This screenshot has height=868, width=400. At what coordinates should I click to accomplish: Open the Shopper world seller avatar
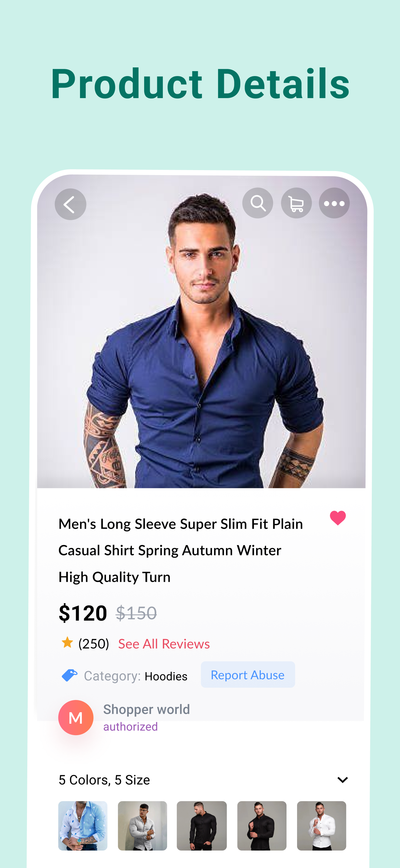point(76,717)
